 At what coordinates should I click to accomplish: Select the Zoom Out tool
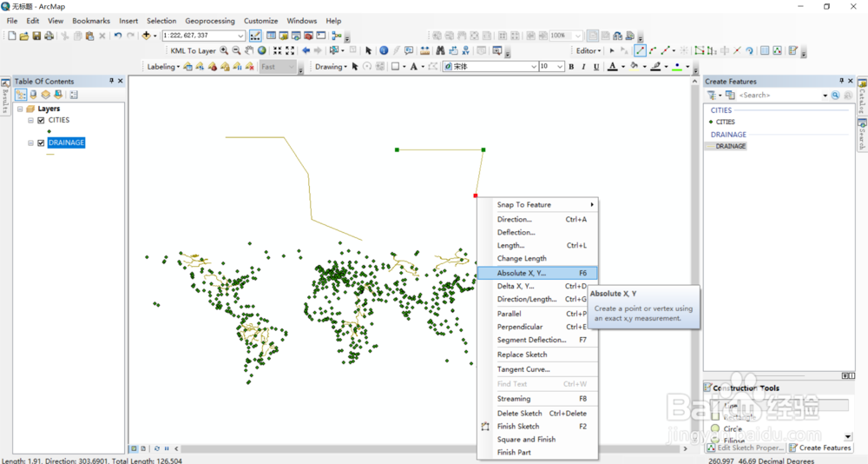point(236,50)
